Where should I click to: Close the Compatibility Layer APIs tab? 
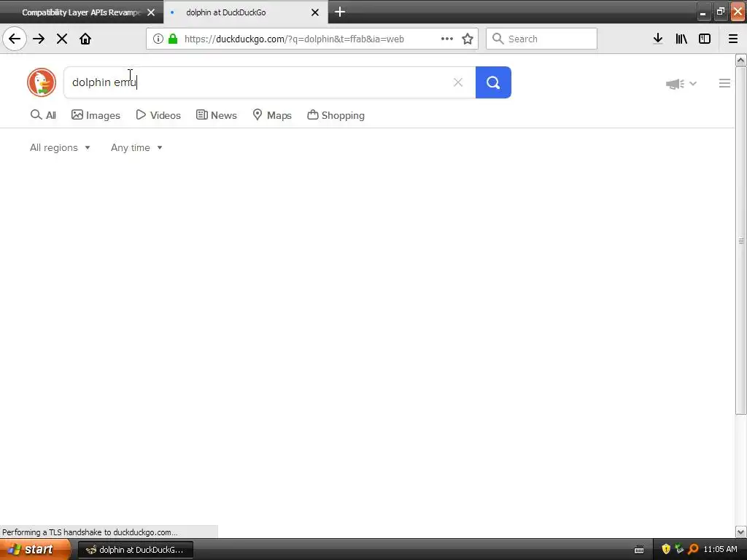(151, 12)
